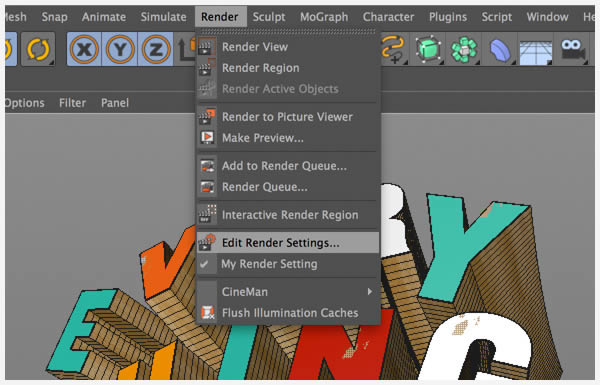Open Render Queue... entry

coord(288,187)
